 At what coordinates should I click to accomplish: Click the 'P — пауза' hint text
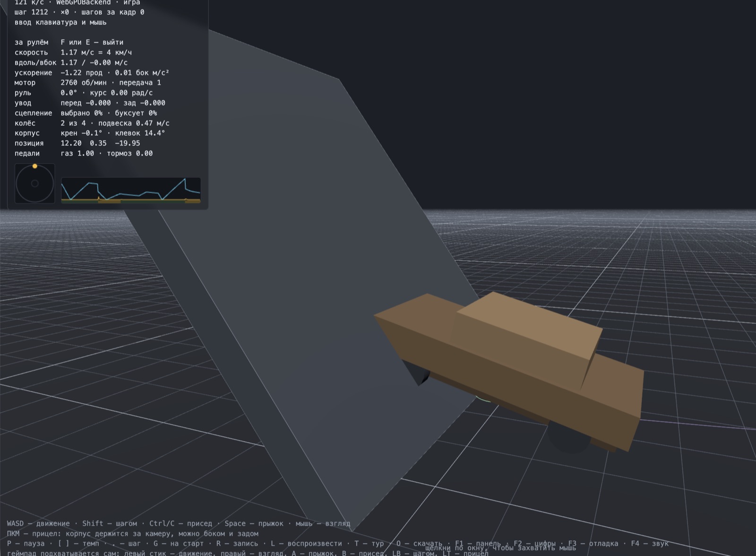pos(26,543)
